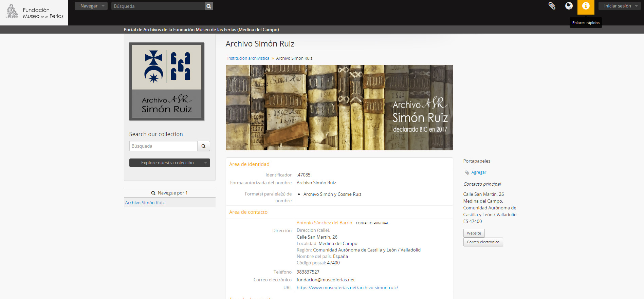Click the Website button

pyautogui.click(x=474, y=233)
